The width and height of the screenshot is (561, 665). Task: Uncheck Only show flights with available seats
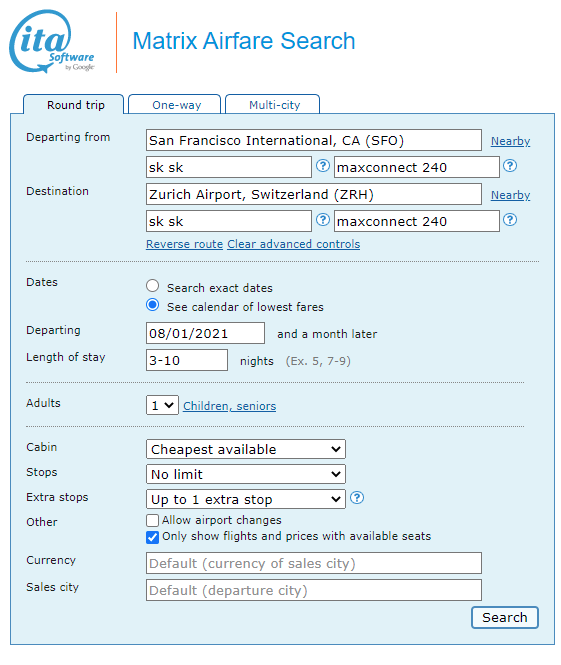coord(152,537)
